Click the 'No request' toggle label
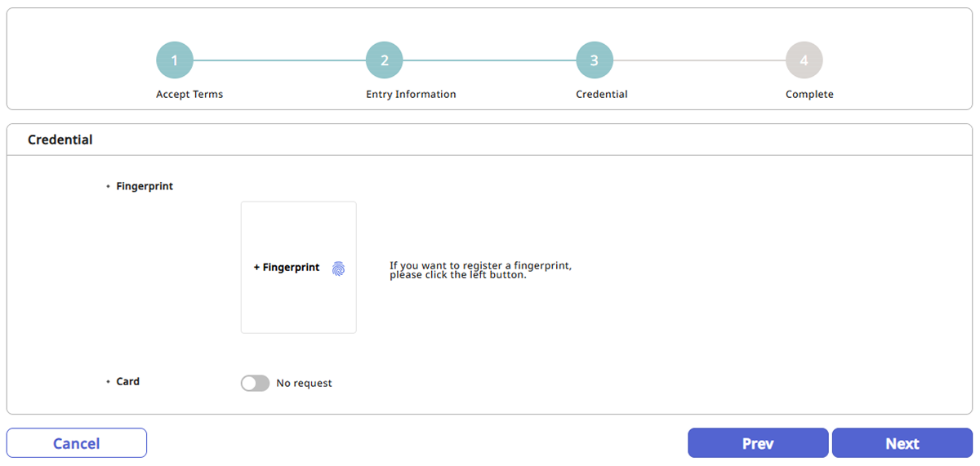 pyautogui.click(x=304, y=383)
